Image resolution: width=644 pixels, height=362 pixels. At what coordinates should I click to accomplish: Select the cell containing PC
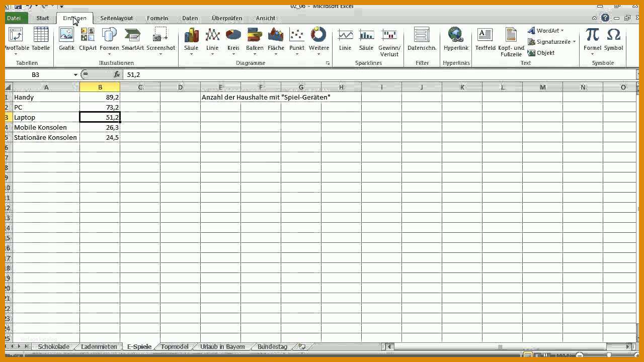tap(46, 107)
